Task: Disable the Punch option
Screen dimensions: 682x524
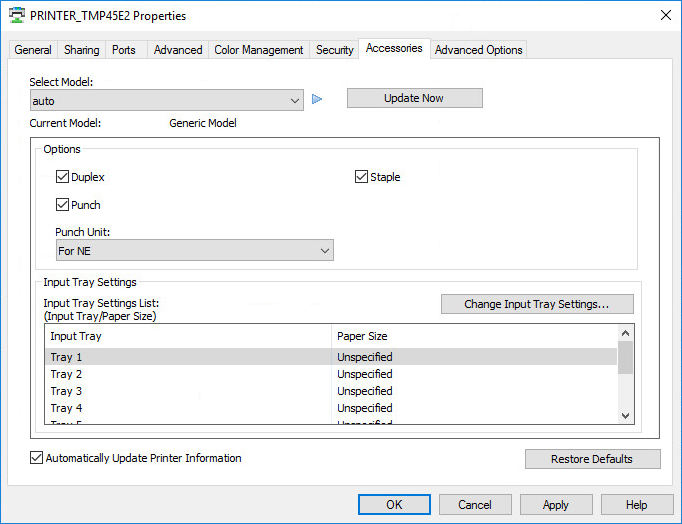Action: point(63,205)
